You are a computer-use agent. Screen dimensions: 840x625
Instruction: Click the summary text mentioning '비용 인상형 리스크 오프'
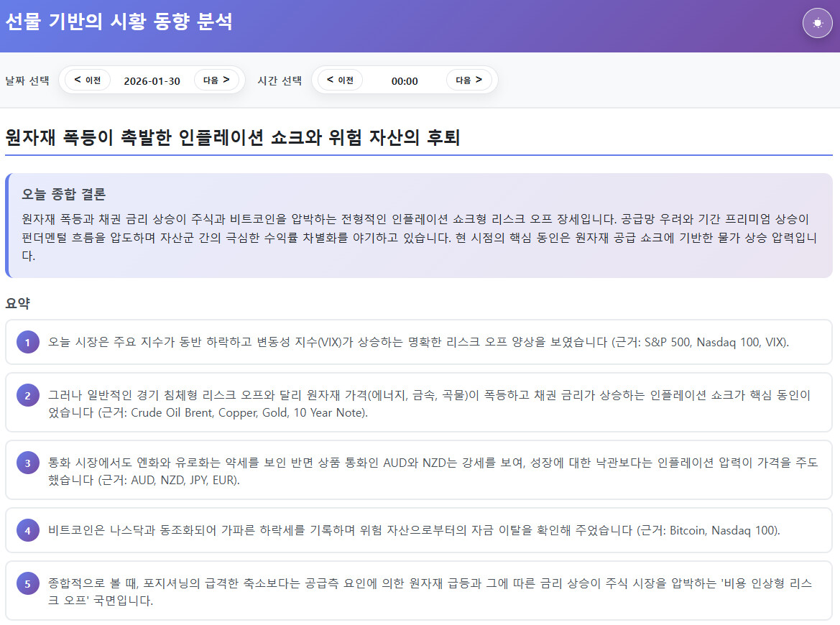click(x=428, y=592)
